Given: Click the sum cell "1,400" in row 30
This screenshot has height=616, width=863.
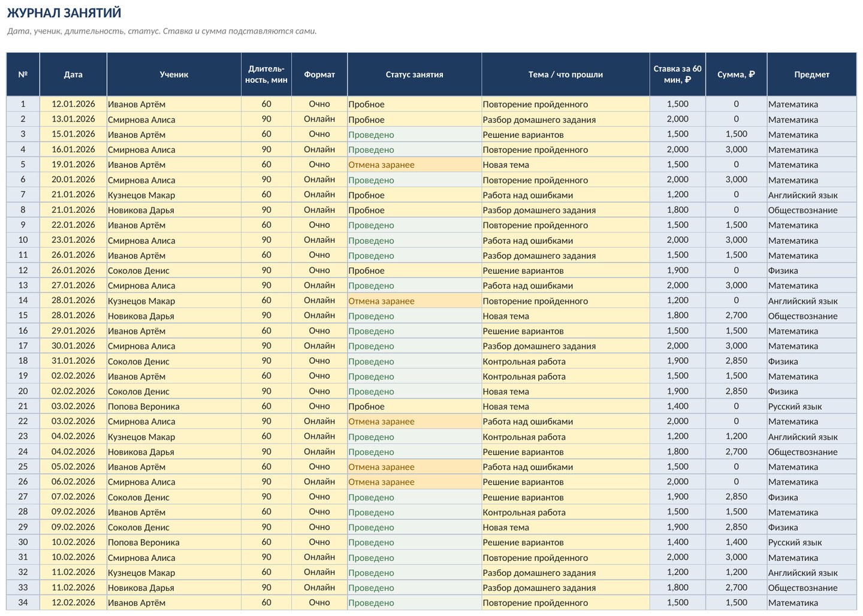Looking at the screenshot, I should 736,542.
